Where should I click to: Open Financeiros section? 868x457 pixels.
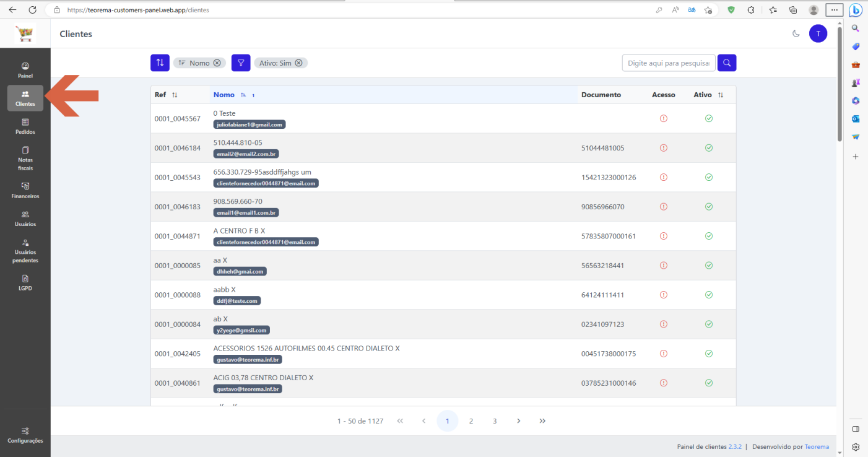coord(25,190)
